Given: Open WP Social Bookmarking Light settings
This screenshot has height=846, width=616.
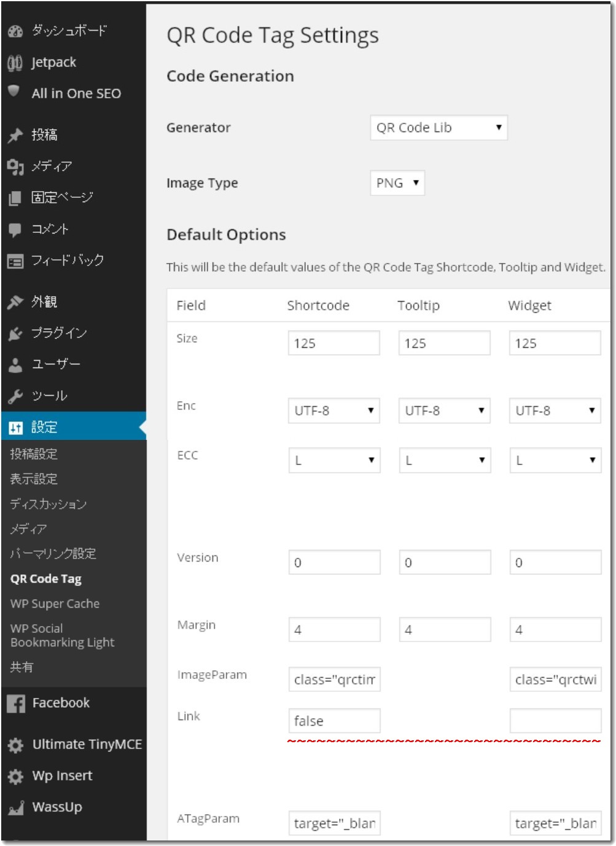Looking at the screenshot, I should point(61,635).
